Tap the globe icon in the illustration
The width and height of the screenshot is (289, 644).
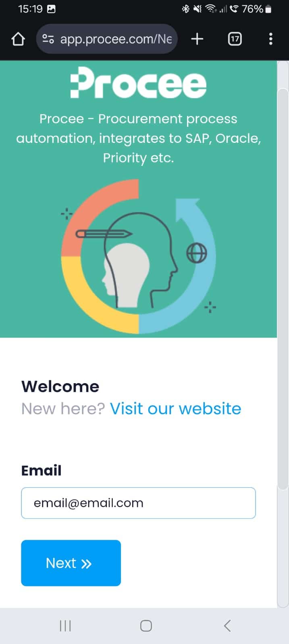coord(196,253)
